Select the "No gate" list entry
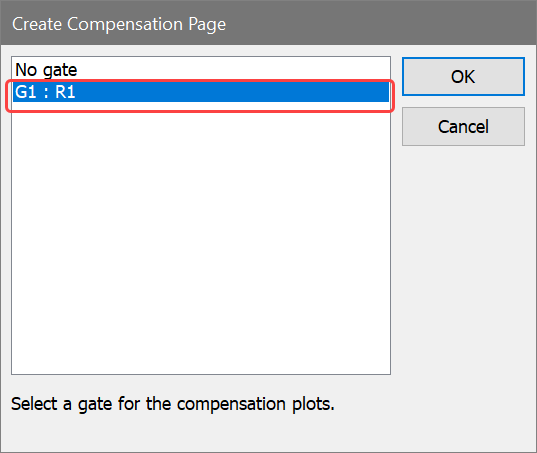 (201, 70)
